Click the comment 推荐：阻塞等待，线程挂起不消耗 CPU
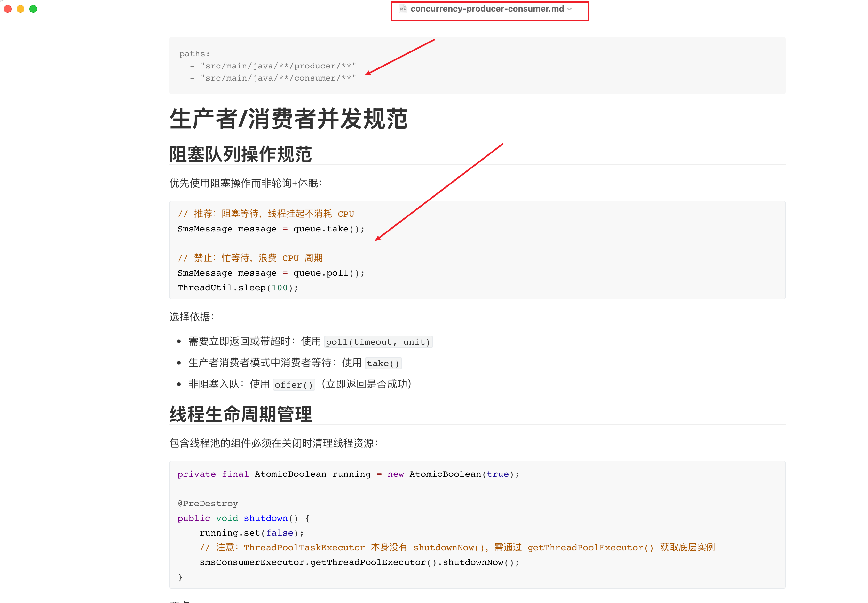The height and width of the screenshot is (603, 868). point(266,214)
